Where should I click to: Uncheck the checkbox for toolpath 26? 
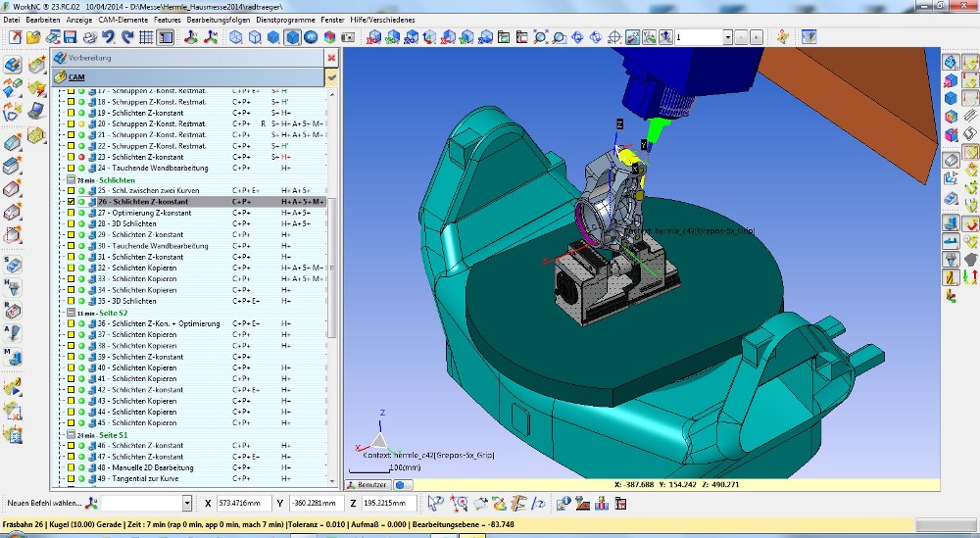coord(72,202)
